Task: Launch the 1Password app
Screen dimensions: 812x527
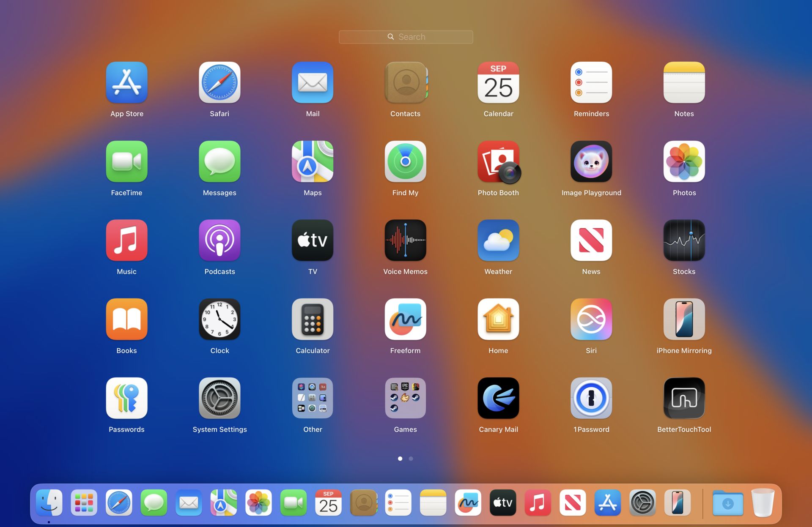Action: pyautogui.click(x=591, y=398)
